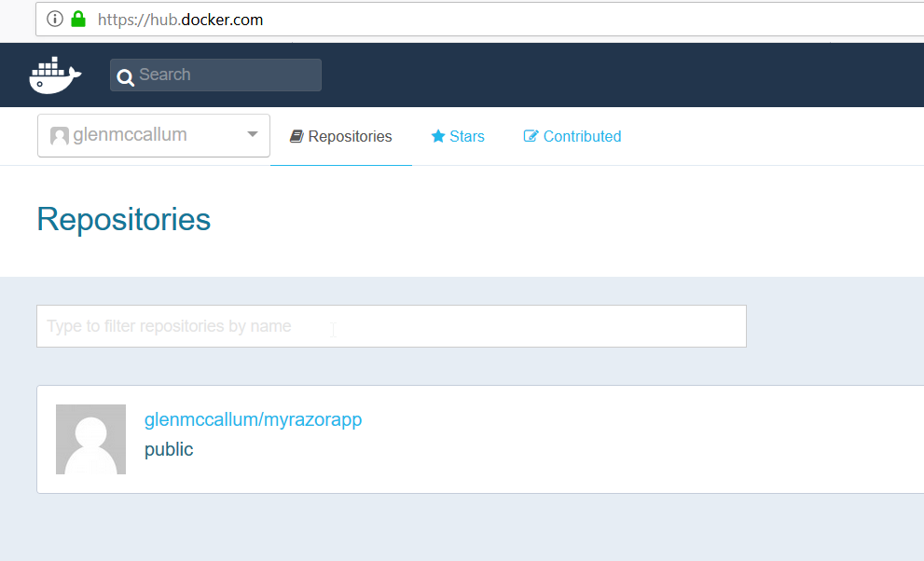Image resolution: width=924 pixels, height=561 pixels.
Task: Click the browser address bar URL
Action: (x=180, y=20)
